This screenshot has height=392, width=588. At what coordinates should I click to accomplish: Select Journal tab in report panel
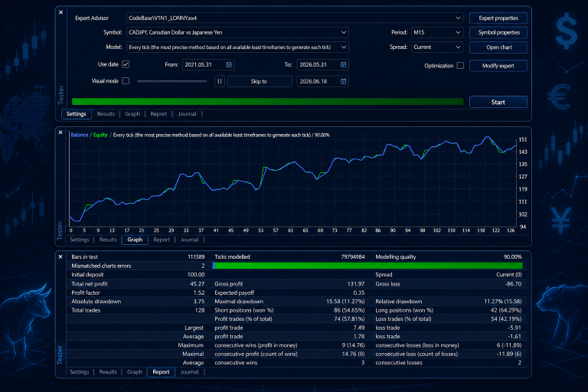click(189, 372)
